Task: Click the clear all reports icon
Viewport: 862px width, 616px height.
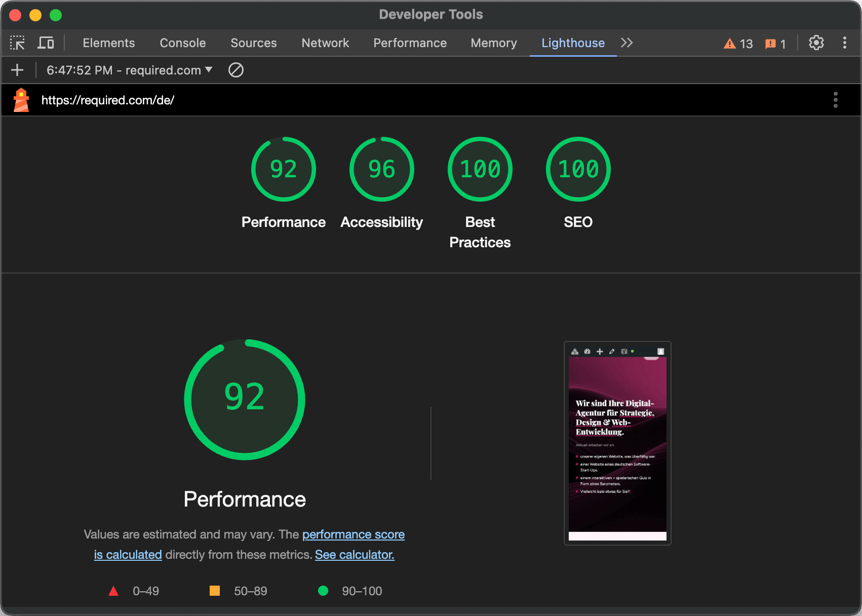Action: [236, 70]
